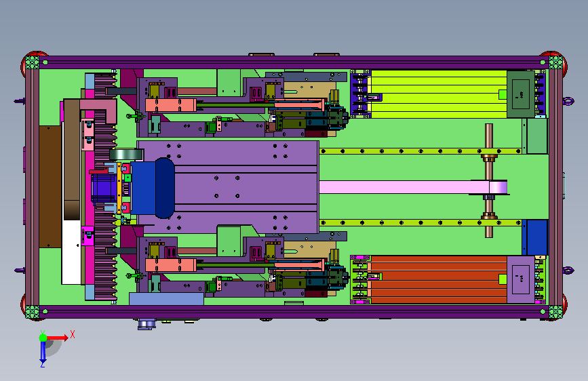Image resolution: width=588 pixels, height=381 pixels.
Task: Select the upper salmon-colored cylinder body
Action: coord(171,105)
